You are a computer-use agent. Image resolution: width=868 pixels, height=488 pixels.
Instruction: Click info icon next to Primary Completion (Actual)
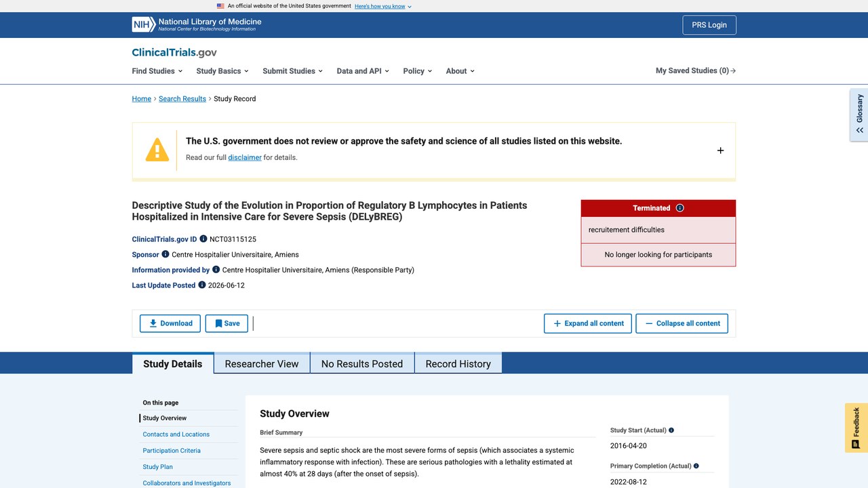[x=696, y=466]
